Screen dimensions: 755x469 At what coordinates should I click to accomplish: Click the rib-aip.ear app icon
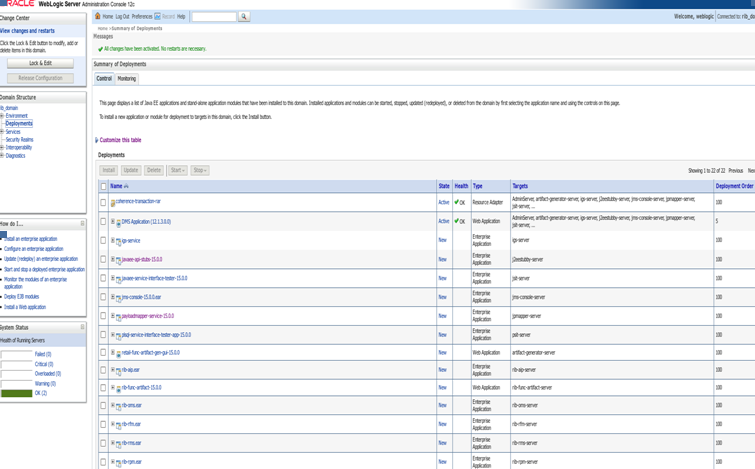[x=118, y=371]
